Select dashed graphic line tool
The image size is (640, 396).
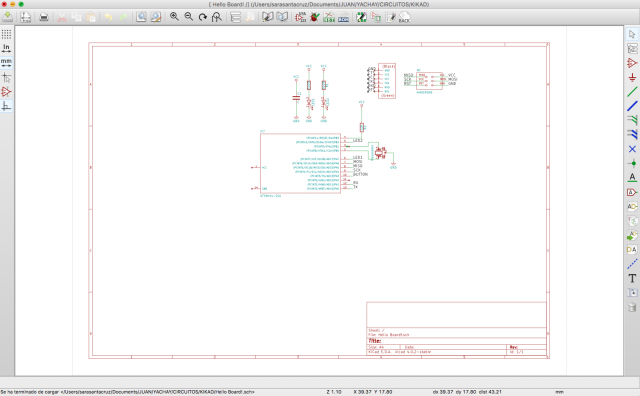632,264
